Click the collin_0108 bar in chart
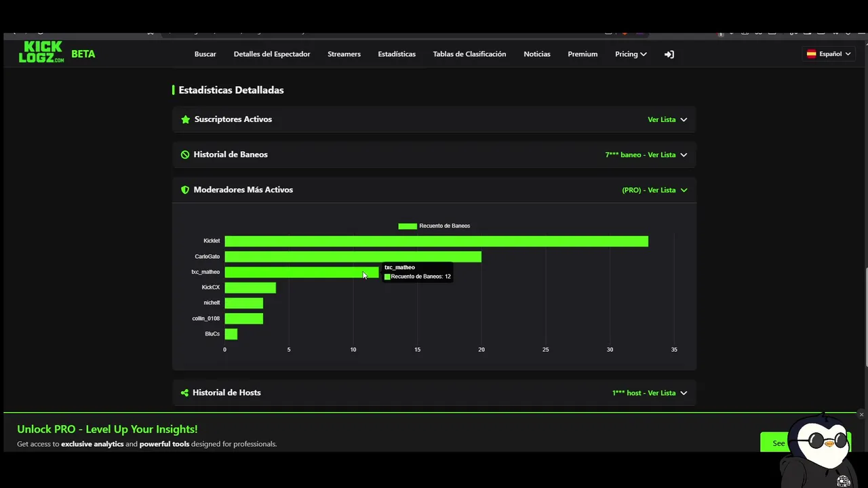868x488 pixels. (x=243, y=319)
